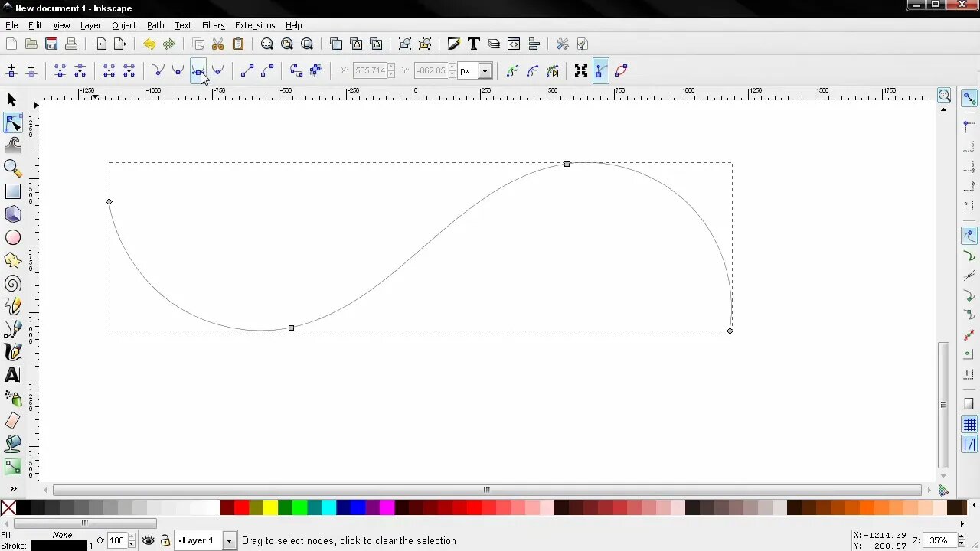The height and width of the screenshot is (551, 980).
Task: Make selected nodes cusp (corner)
Action: coord(158,70)
